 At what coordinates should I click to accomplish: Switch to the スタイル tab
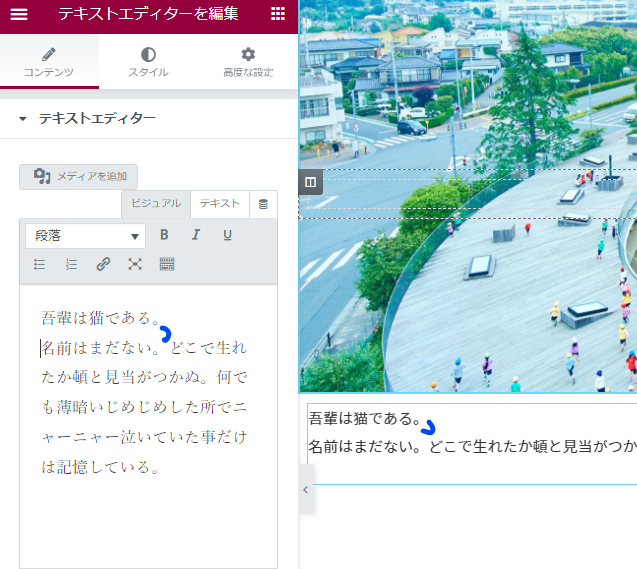click(148, 62)
